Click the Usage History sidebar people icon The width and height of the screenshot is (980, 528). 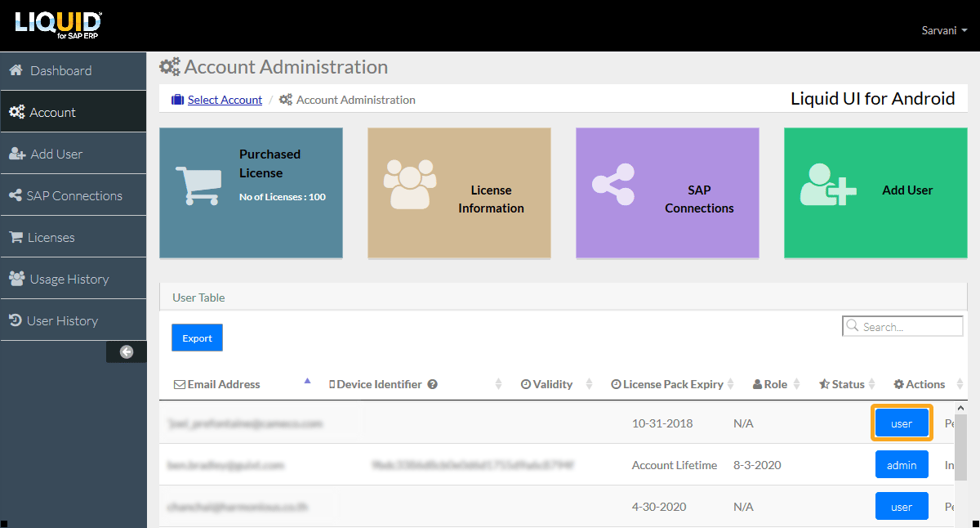click(16, 279)
